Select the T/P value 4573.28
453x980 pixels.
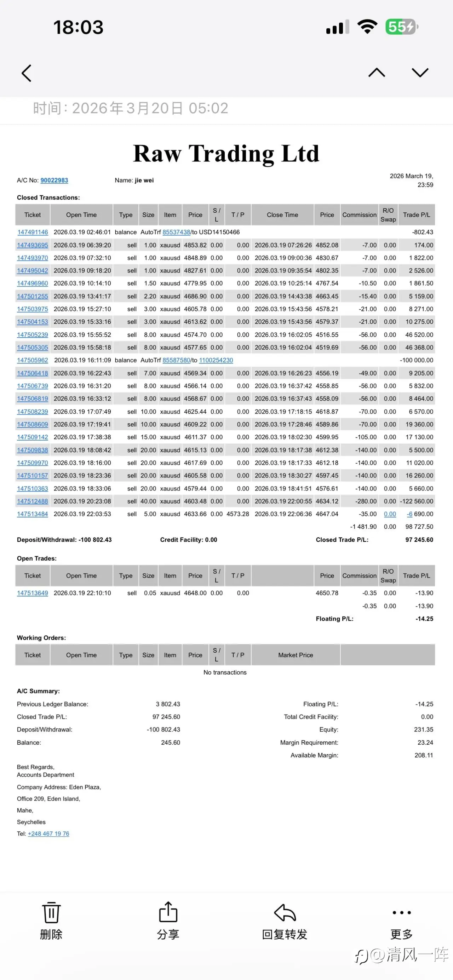click(238, 514)
